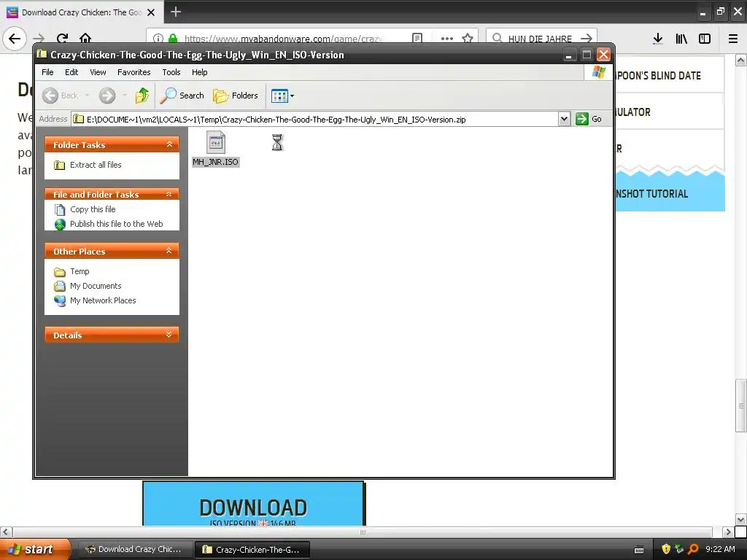Click the Firefox search box
This screenshot has width=747, height=560.
click(x=541, y=39)
